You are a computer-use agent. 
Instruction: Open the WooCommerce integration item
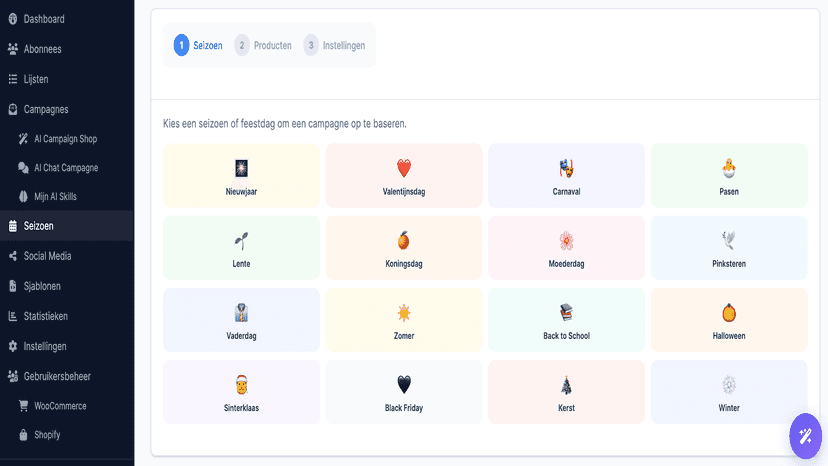[67, 406]
